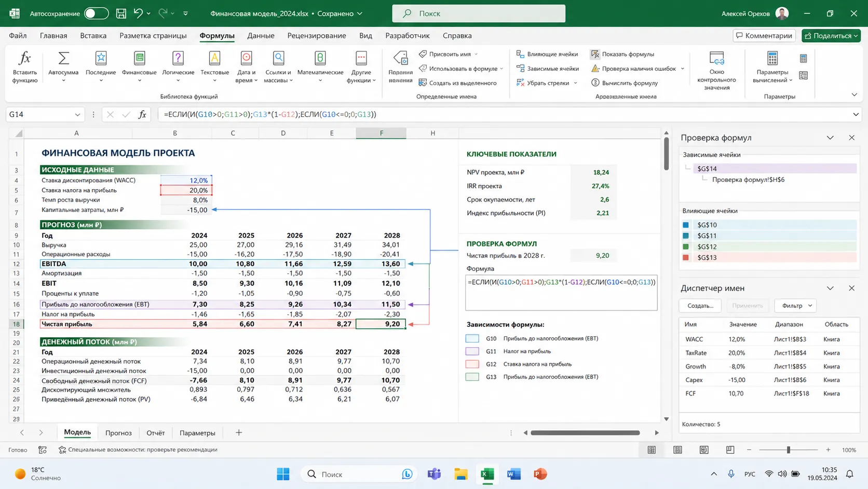Open Ссылки и массивы functions

pyautogui.click(x=278, y=66)
